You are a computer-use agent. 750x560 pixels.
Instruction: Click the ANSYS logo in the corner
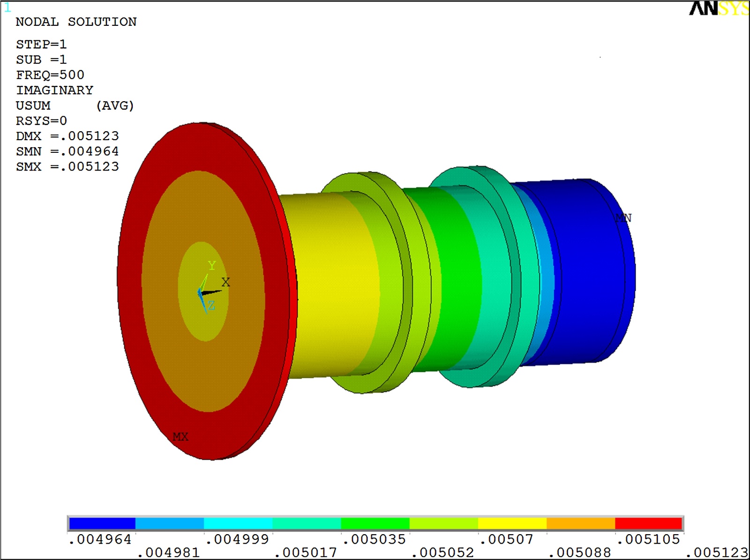(x=718, y=8)
